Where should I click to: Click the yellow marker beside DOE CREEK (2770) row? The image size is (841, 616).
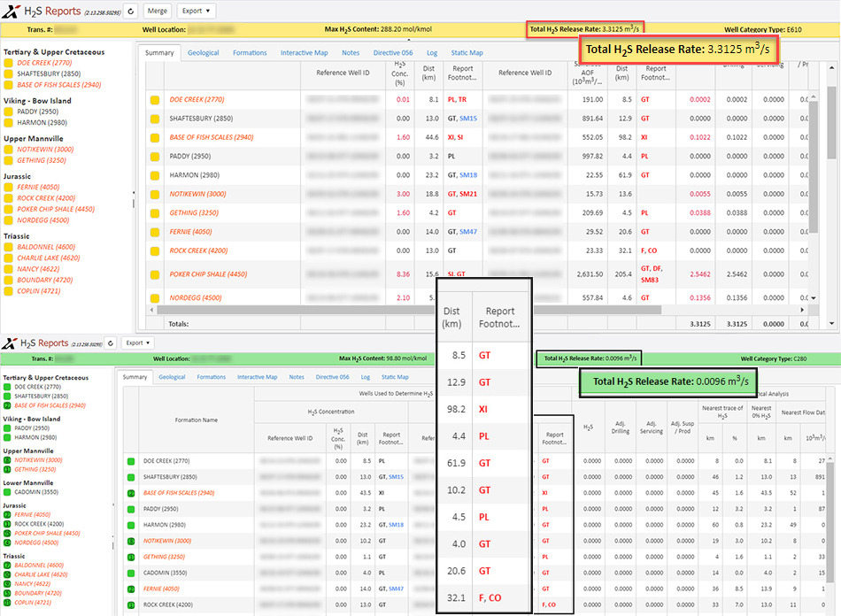click(x=154, y=100)
